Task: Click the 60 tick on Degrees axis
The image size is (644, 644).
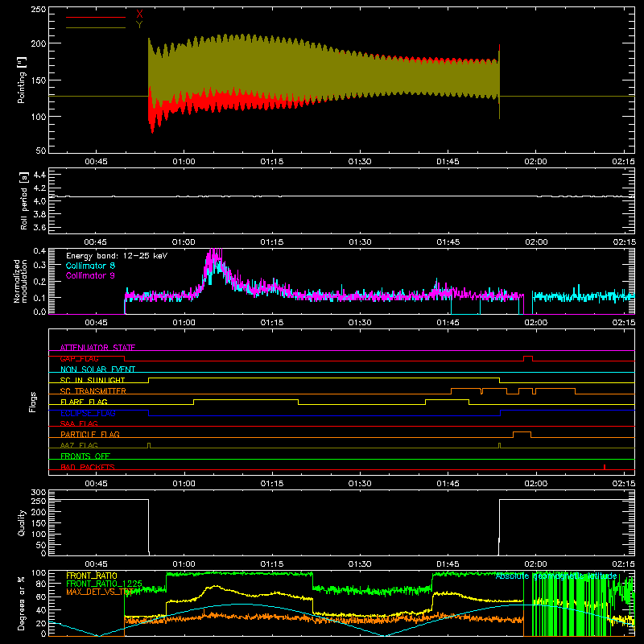Action: pos(41,597)
